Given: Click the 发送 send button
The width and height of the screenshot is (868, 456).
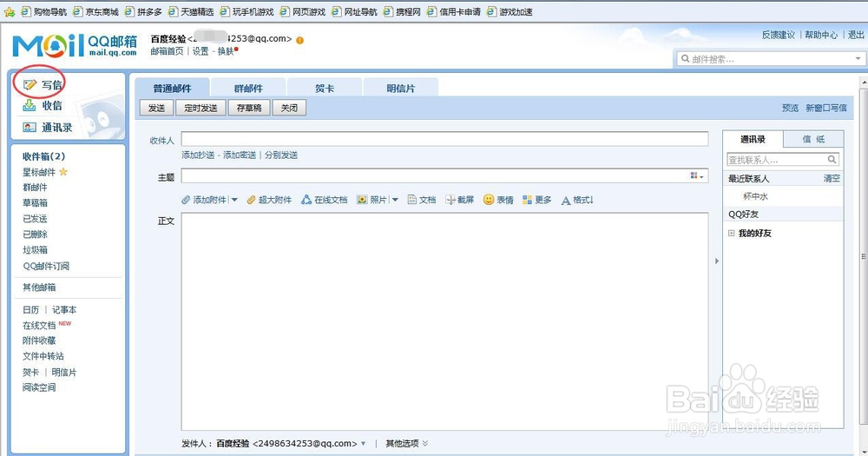Looking at the screenshot, I should click(156, 108).
